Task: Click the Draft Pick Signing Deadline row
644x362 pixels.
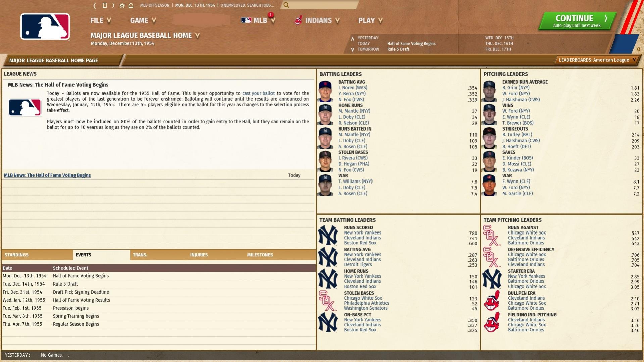Action: 159,292
